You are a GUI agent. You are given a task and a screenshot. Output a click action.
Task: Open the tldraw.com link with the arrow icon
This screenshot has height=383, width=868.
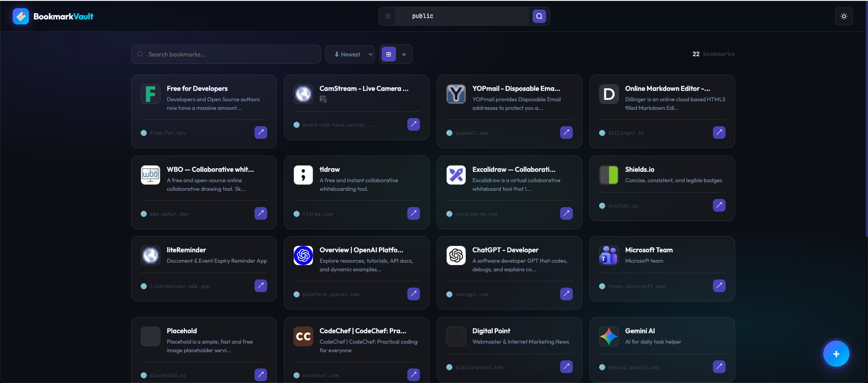pyautogui.click(x=414, y=213)
